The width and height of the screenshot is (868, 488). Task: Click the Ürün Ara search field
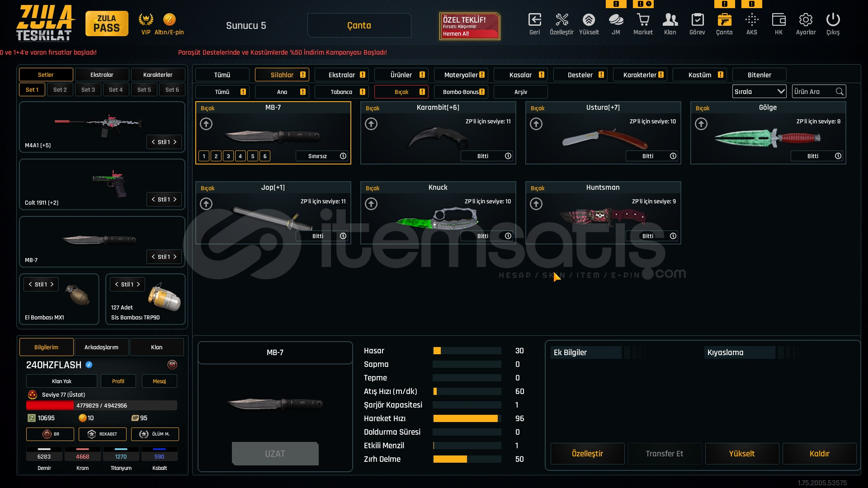[x=819, y=92]
